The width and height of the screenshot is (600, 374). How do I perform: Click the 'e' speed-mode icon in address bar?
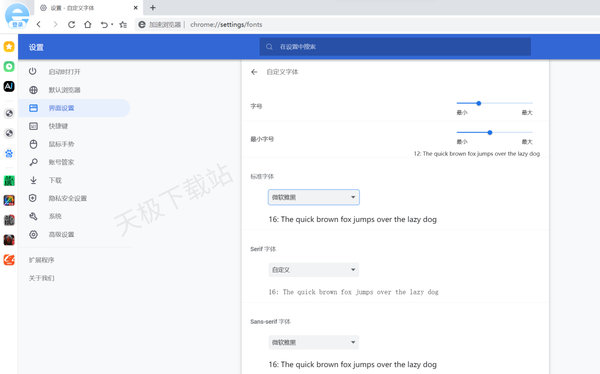(x=142, y=24)
